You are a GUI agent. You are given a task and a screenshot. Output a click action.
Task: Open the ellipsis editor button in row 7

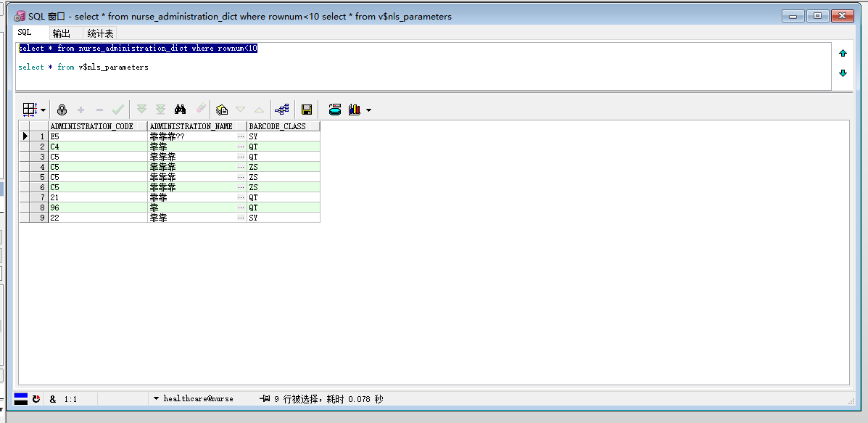(241, 197)
